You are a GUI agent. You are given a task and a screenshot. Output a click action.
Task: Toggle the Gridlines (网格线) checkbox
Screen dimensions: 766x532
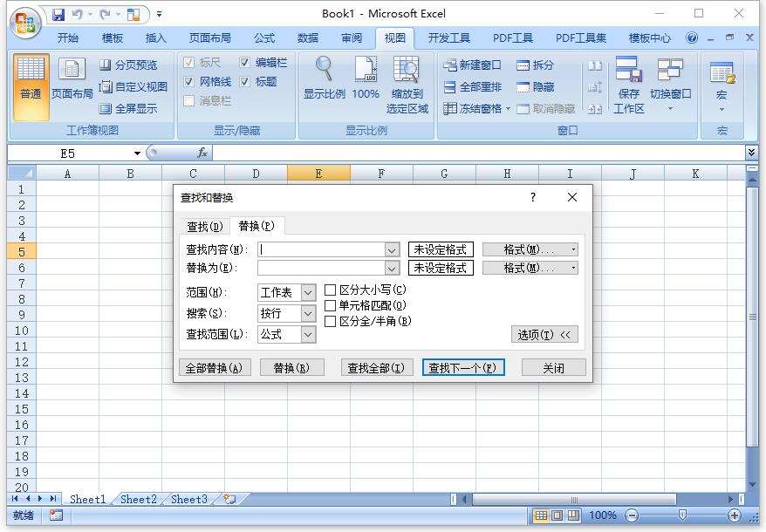point(189,82)
